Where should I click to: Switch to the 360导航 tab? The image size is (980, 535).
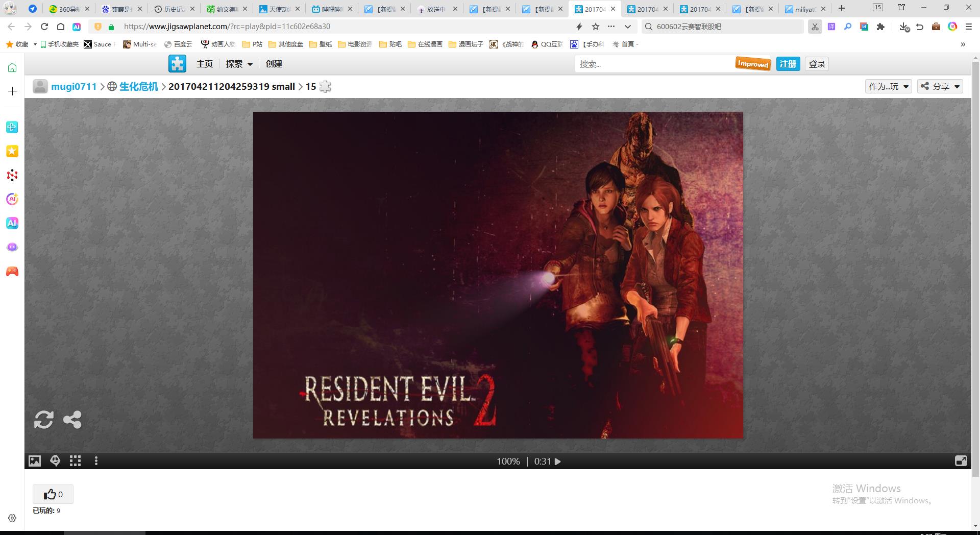point(69,9)
